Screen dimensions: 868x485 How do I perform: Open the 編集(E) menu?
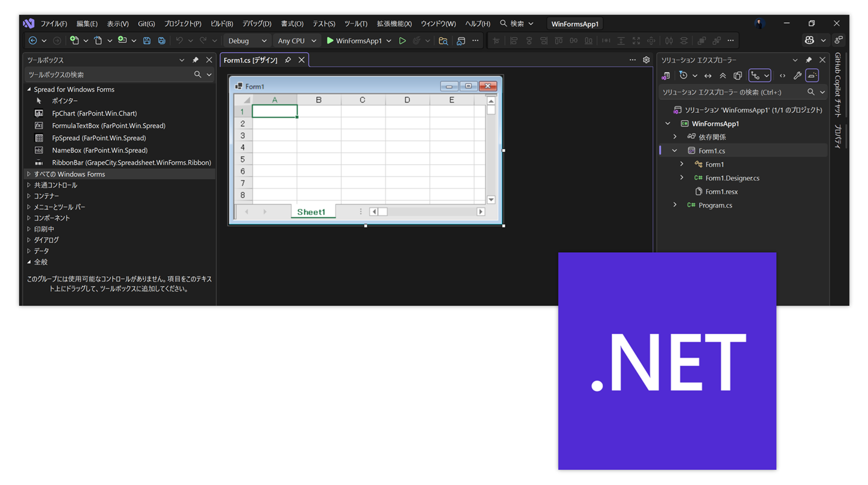[x=87, y=24]
